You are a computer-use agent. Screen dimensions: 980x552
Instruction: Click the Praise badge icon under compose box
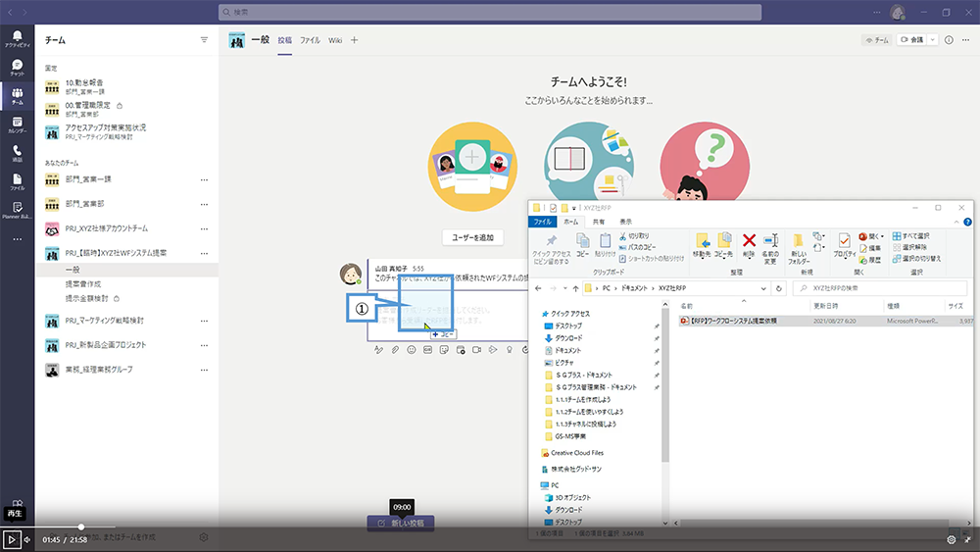coord(510,350)
